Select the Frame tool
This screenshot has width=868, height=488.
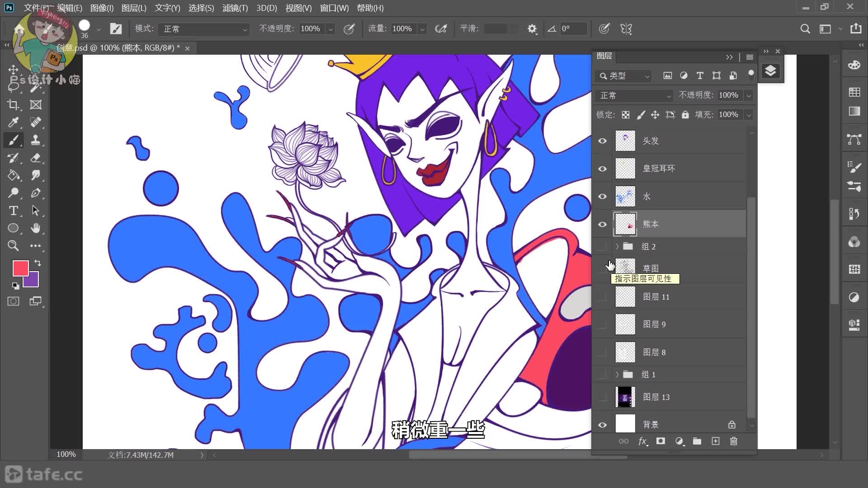pos(35,105)
